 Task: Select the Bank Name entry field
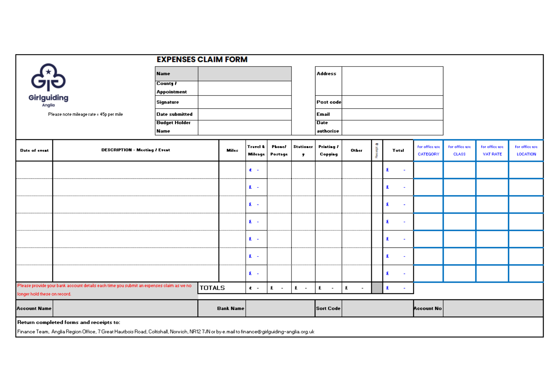click(280, 308)
